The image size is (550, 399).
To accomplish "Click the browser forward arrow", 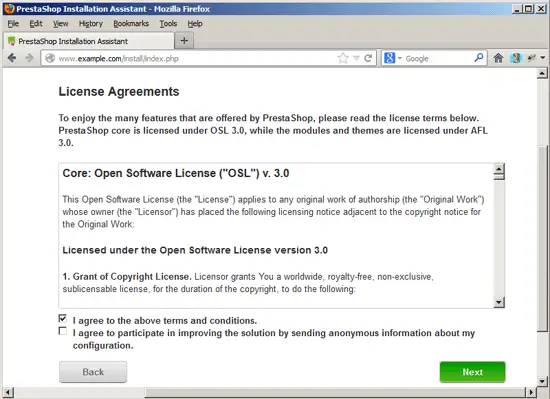I will [x=29, y=58].
